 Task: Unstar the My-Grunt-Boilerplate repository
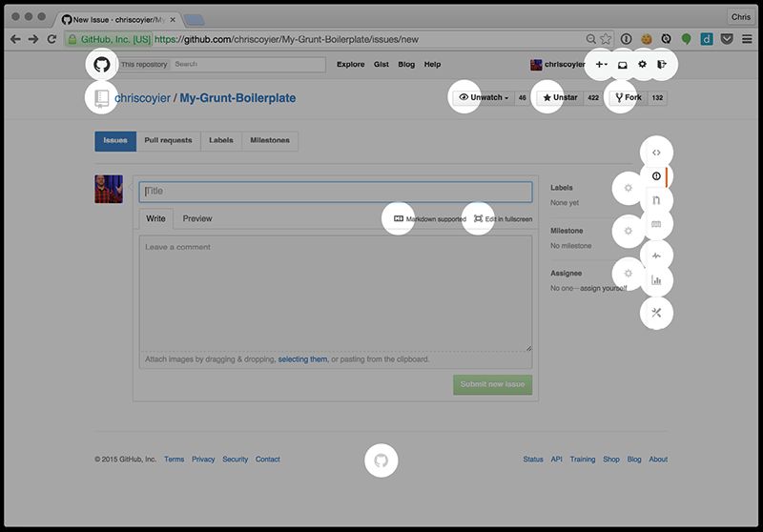tap(559, 97)
